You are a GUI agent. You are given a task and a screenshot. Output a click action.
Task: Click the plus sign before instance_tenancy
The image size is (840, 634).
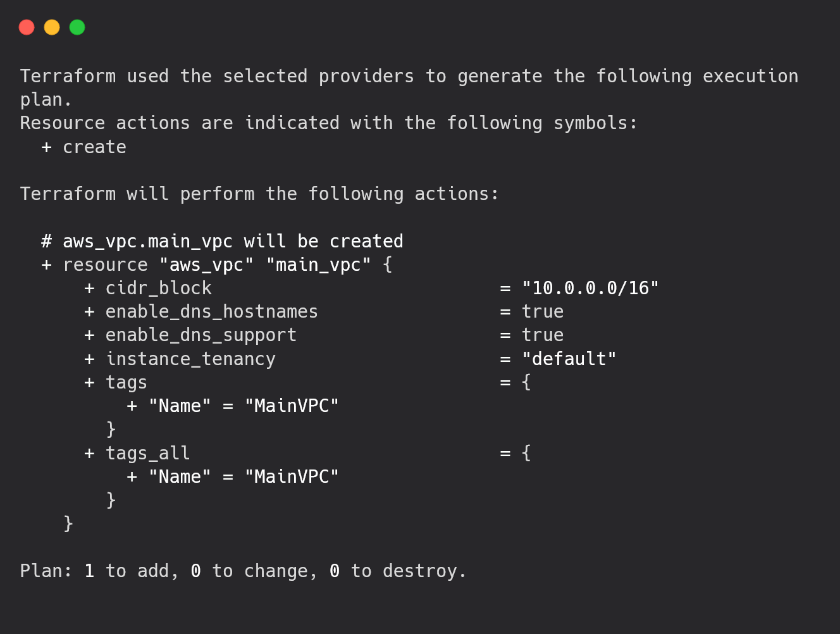point(89,359)
